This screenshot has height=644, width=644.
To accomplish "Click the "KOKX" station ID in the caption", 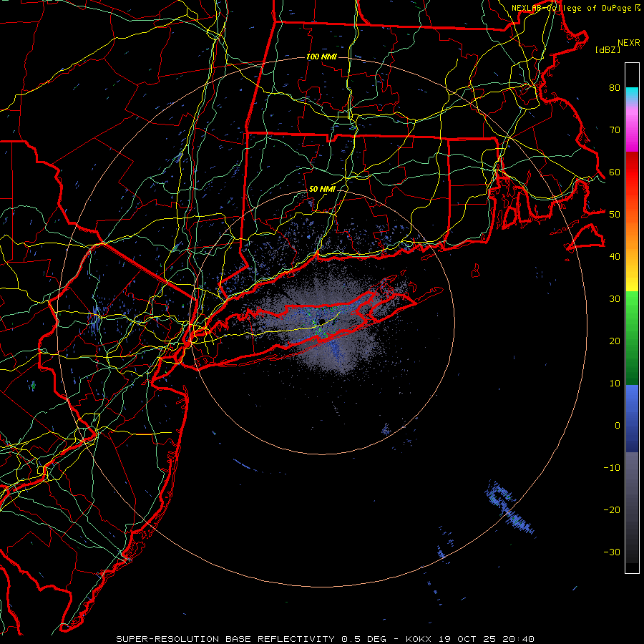I will 419,639.
